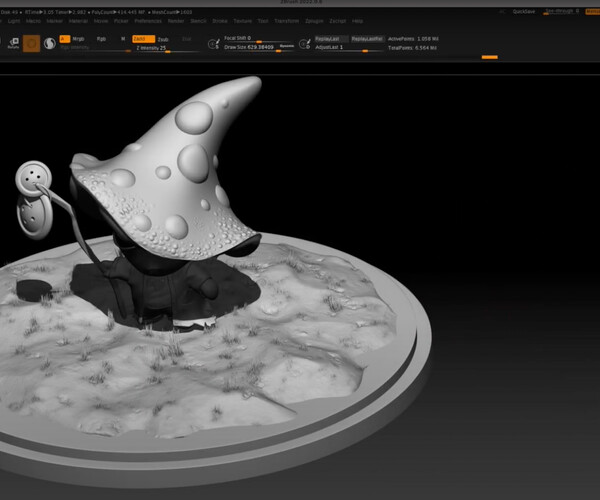The image size is (600, 500).
Task: Open the Stencil menu
Action: [x=199, y=21]
